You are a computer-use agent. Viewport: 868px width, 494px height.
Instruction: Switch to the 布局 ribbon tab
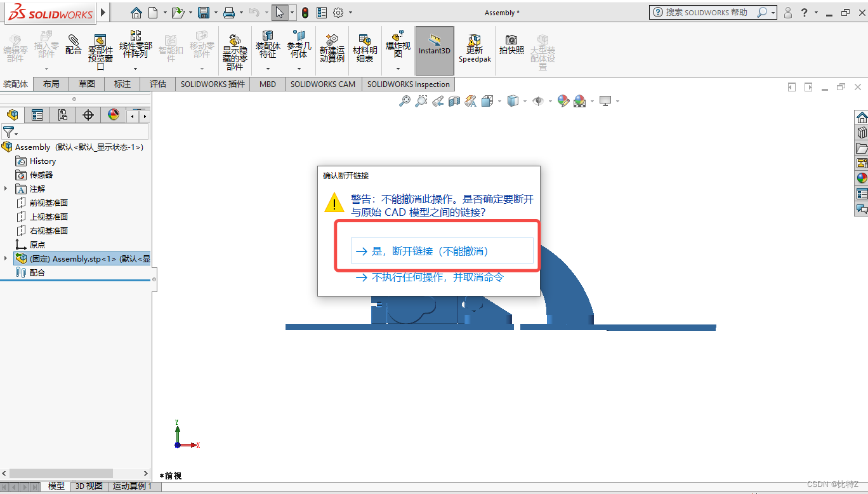click(51, 84)
